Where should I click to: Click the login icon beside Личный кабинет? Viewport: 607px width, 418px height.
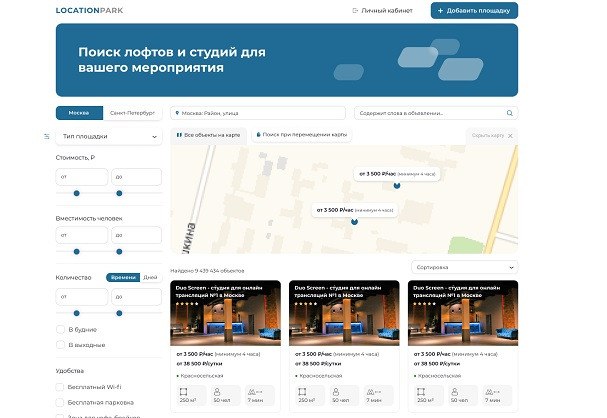pos(355,11)
